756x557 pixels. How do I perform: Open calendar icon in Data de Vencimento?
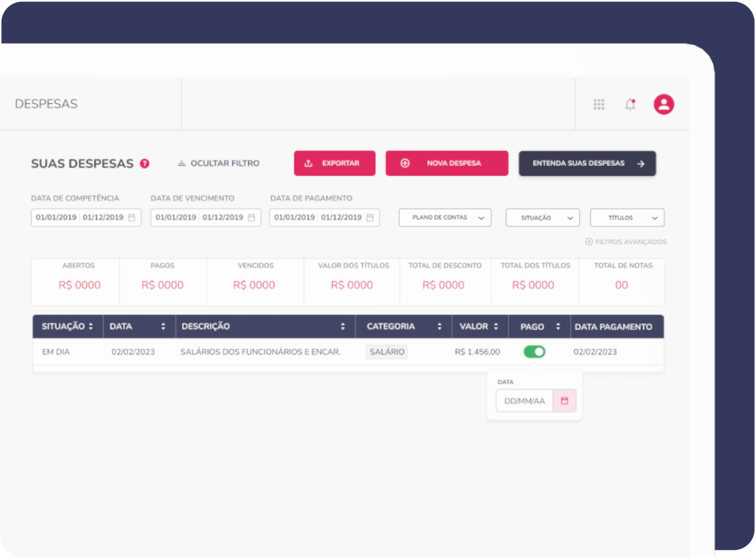click(251, 217)
